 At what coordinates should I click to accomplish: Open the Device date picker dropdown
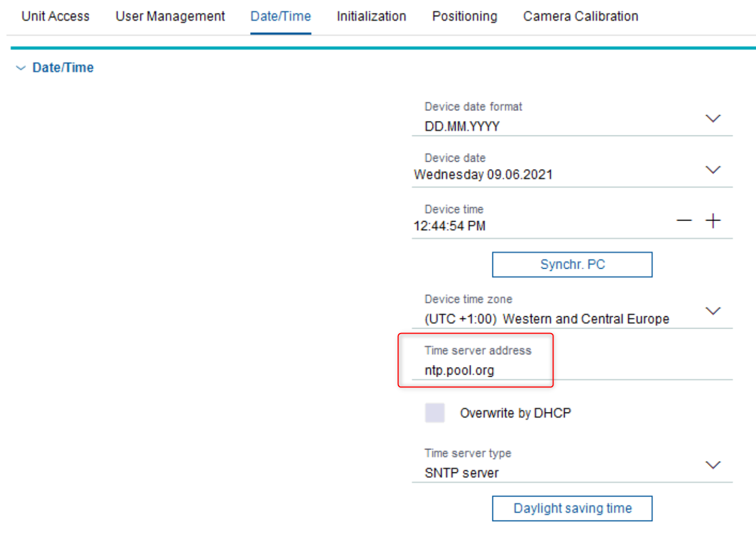click(x=712, y=170)
